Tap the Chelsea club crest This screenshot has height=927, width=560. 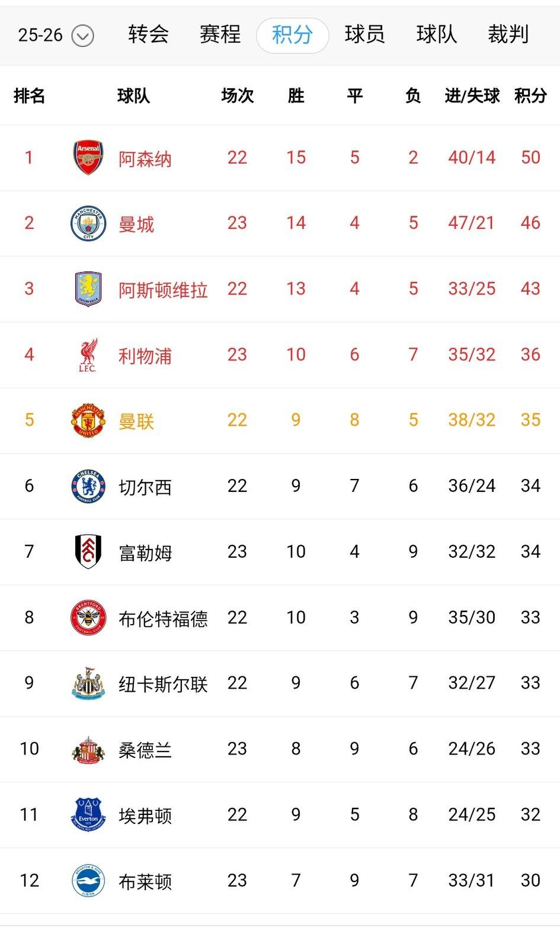88,487
